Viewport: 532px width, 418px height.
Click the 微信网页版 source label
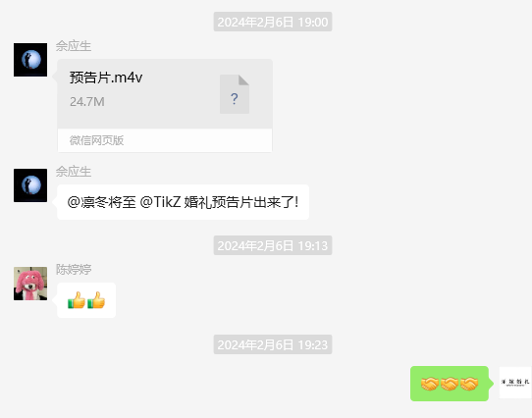[x=97, y=140]
